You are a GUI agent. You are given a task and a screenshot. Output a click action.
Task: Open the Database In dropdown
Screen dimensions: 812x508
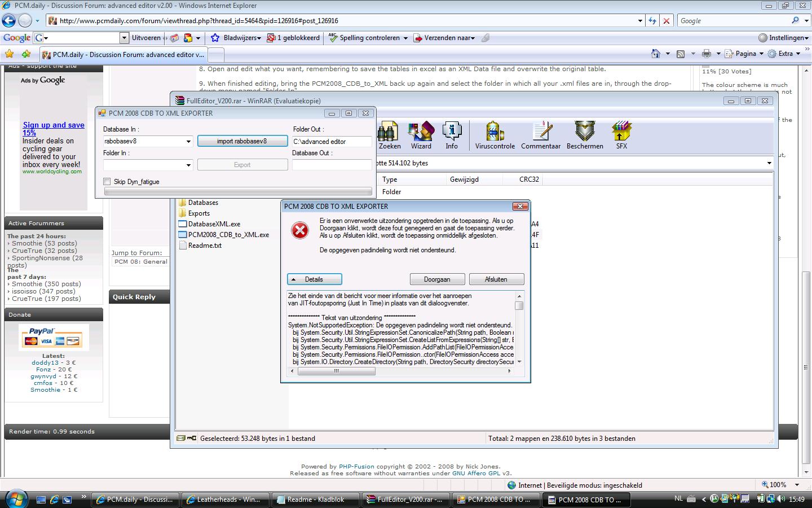tap(188, 142)
